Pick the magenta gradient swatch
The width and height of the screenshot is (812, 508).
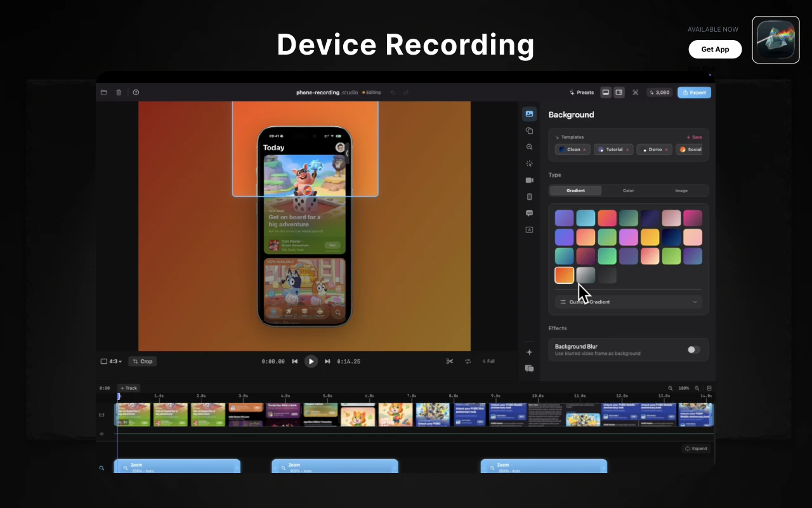pyautogui.click(x=693, y=218)
